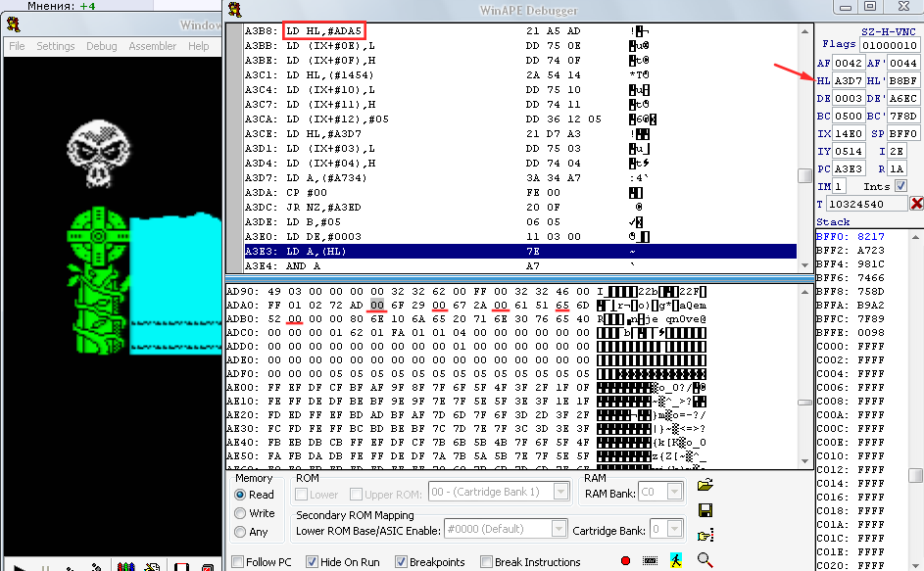Select the 'JR NZ,#A3ED' instruction line

point(520,208)
